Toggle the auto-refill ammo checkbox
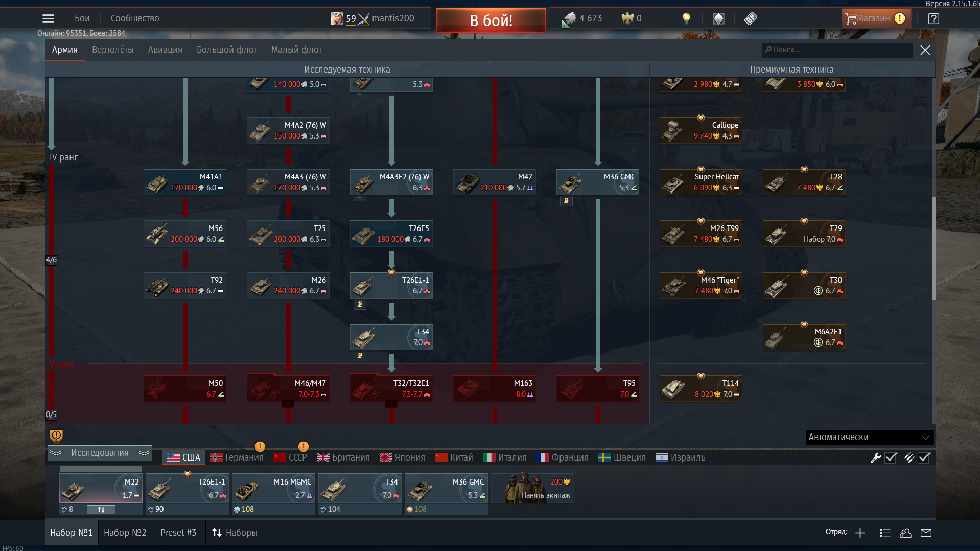 pyautogui.click(x=924, y=458)
